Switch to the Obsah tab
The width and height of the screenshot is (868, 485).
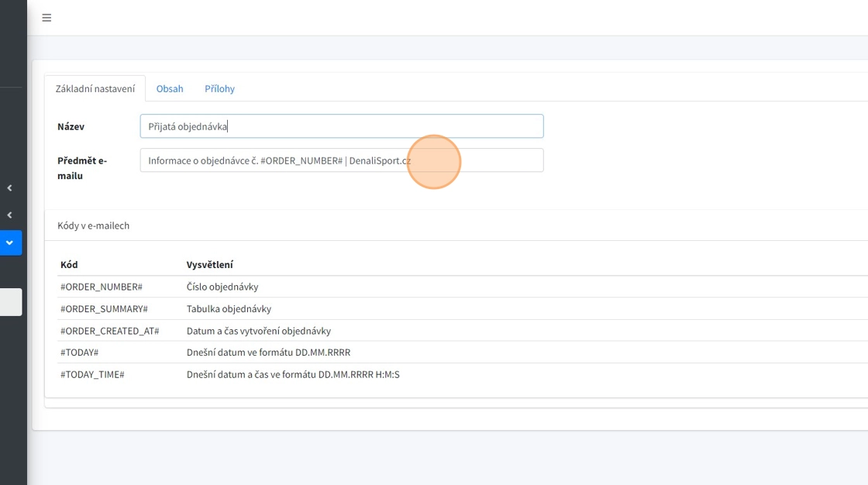coord(170,88)
